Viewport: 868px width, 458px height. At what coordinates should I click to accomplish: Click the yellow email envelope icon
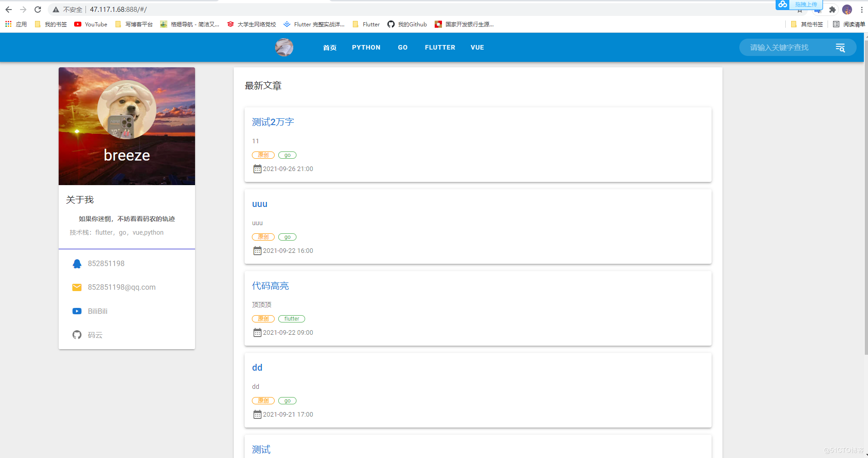77,287
